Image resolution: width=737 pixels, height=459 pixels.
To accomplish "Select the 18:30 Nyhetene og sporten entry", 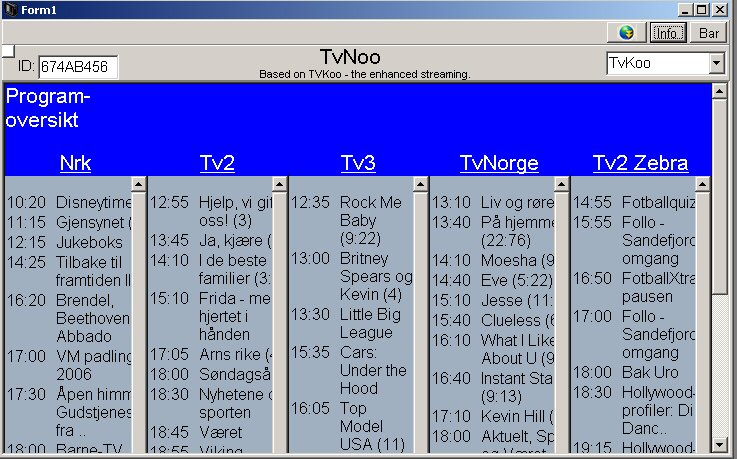I will 211,403.
